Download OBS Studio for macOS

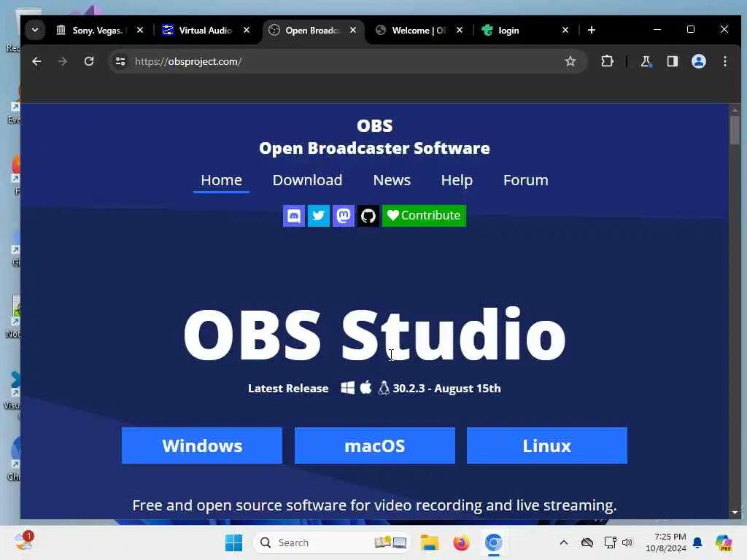[374, 446]
